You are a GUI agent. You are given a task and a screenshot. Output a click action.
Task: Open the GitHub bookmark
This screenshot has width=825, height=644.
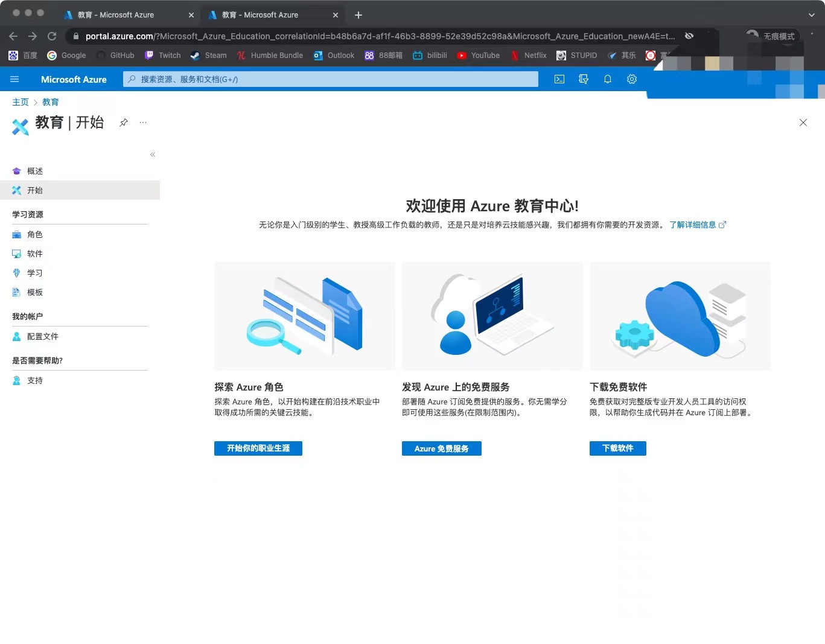click(x=115, y=56)
